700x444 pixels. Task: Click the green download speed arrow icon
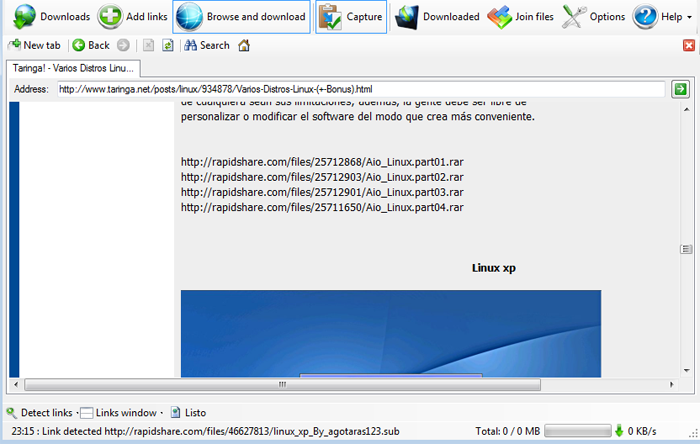[x=619, y=431]
